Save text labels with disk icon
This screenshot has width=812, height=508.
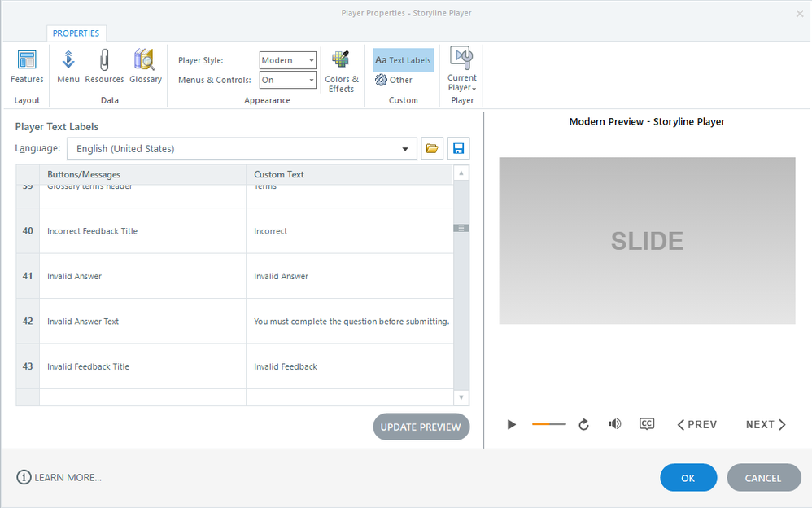pos(458,149)
